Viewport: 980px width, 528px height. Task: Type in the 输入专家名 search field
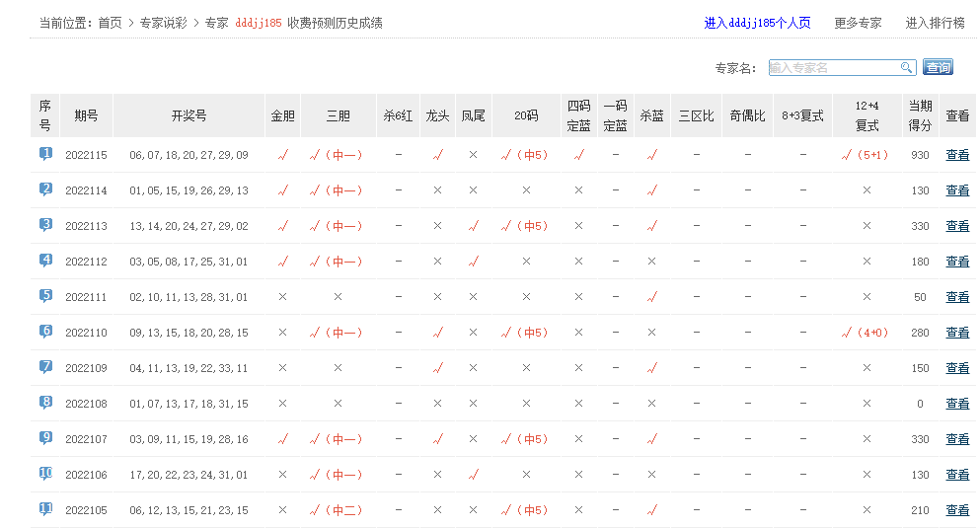(833, 68)
